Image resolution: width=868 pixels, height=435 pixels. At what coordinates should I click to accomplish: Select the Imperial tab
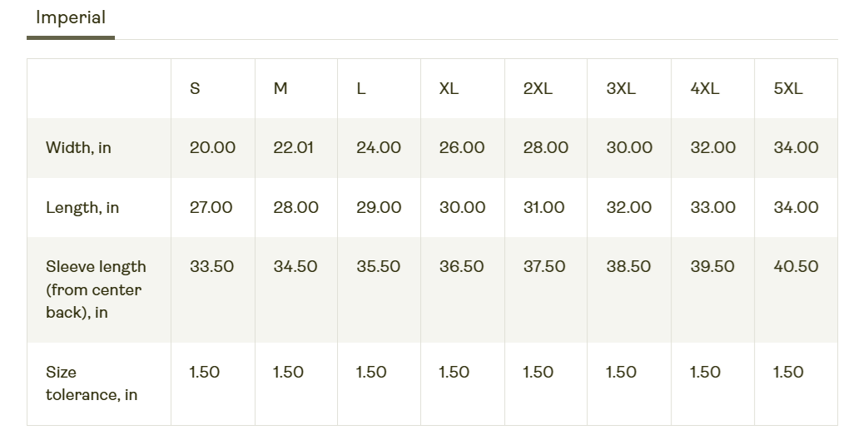tap(71, 17)
